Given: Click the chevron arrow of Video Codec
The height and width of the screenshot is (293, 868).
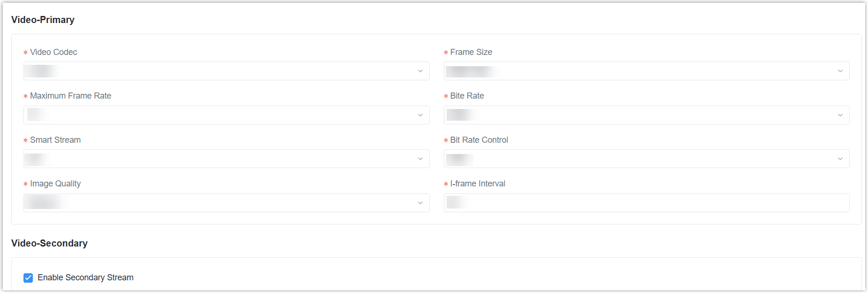Looking at the screenshot, I should pyautogui.click(x=420, y=71).
